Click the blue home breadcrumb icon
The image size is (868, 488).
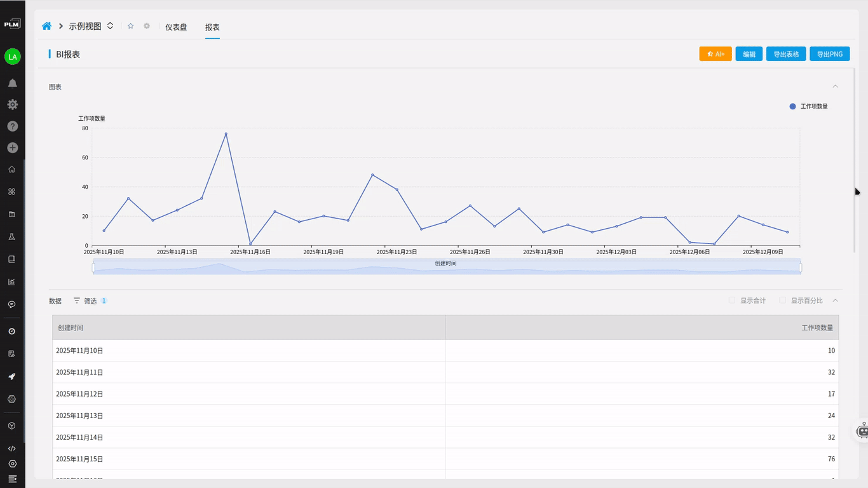[46, 26]
